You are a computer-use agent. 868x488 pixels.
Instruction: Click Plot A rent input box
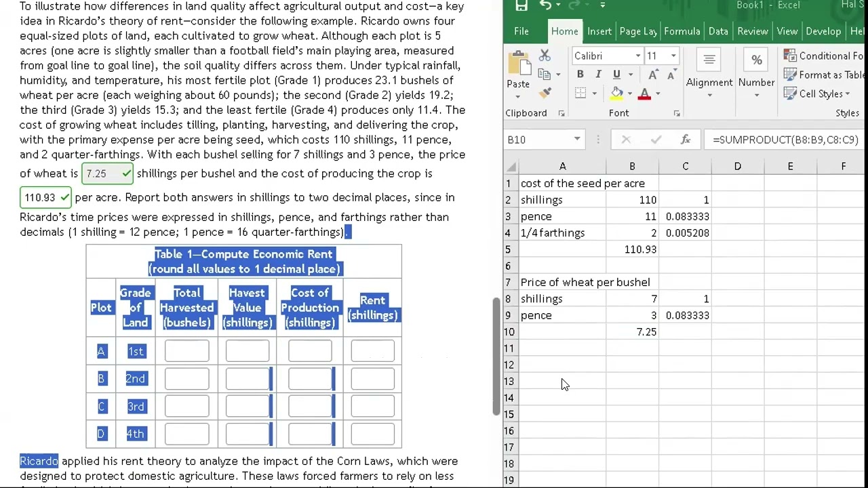(372, 351)
